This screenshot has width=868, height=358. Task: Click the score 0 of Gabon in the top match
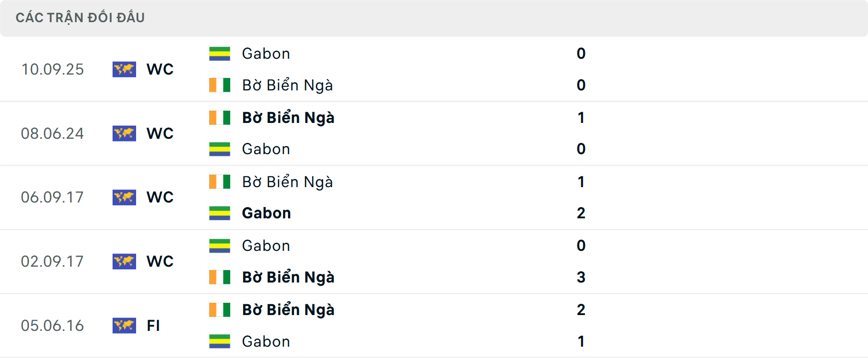(x=581, y=53)
